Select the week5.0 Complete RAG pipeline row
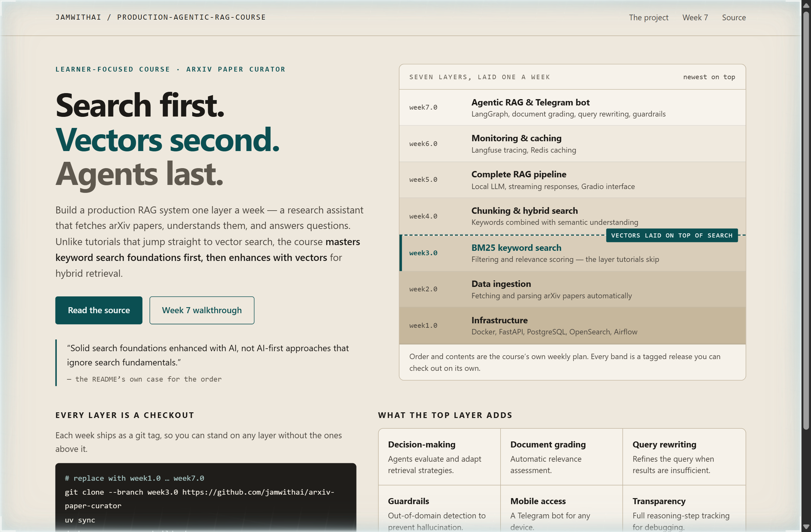The image size is (811, 532). coord(572,180)
